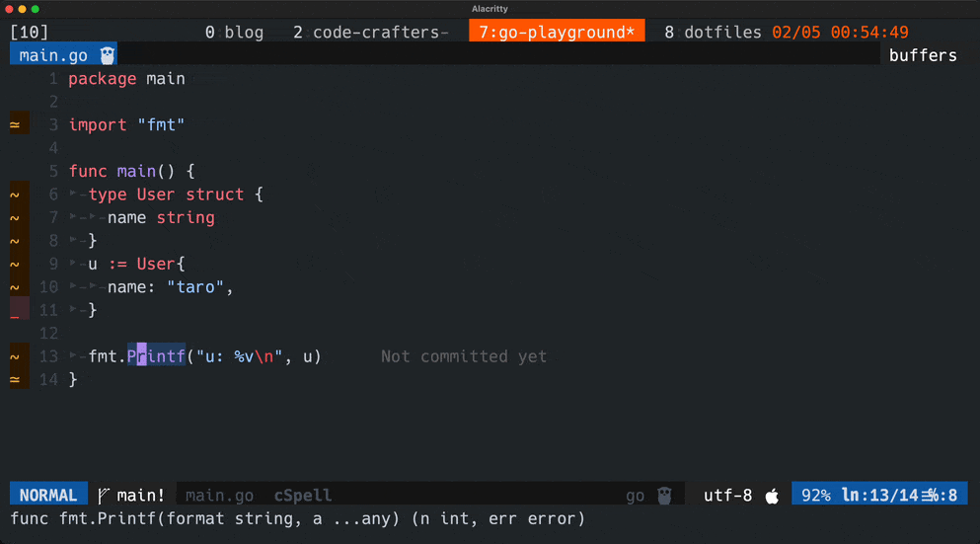Click the Go gopher icon beside main.go tab
This screenshot has width=980, height=544.
pyautogui.click(x=108, y=55)
